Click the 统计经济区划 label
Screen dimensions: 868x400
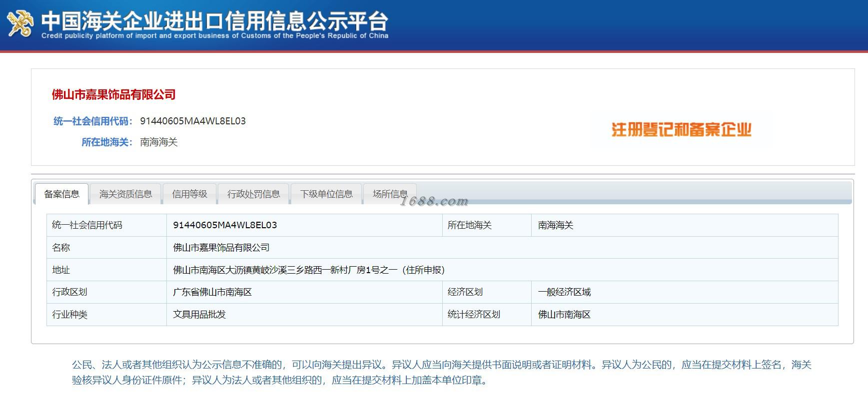pos(474,314)
